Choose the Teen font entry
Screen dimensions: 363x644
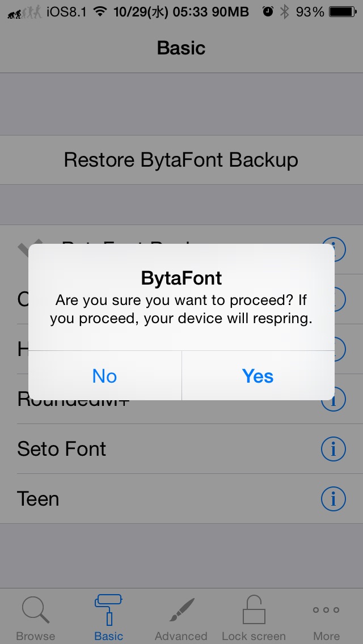click(x=181, y=499)
